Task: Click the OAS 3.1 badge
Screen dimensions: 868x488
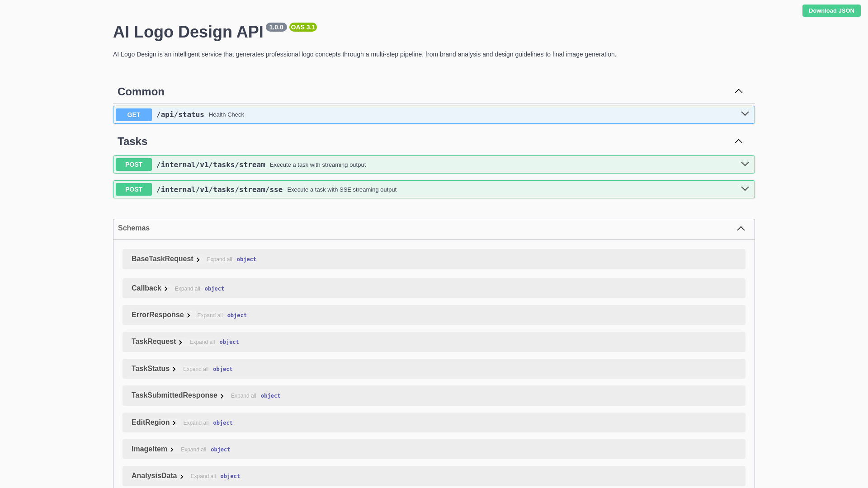Action: pos(303,27)
